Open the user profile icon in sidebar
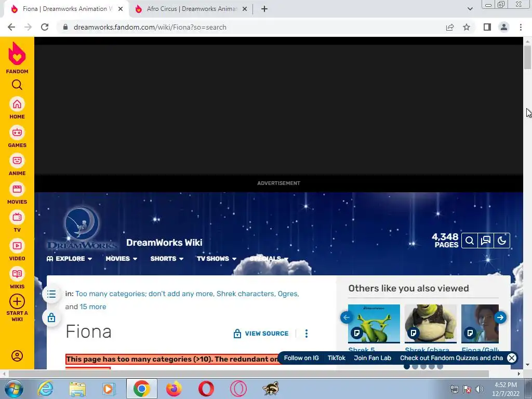The image size is (532, 399). (x=17, y=355)
